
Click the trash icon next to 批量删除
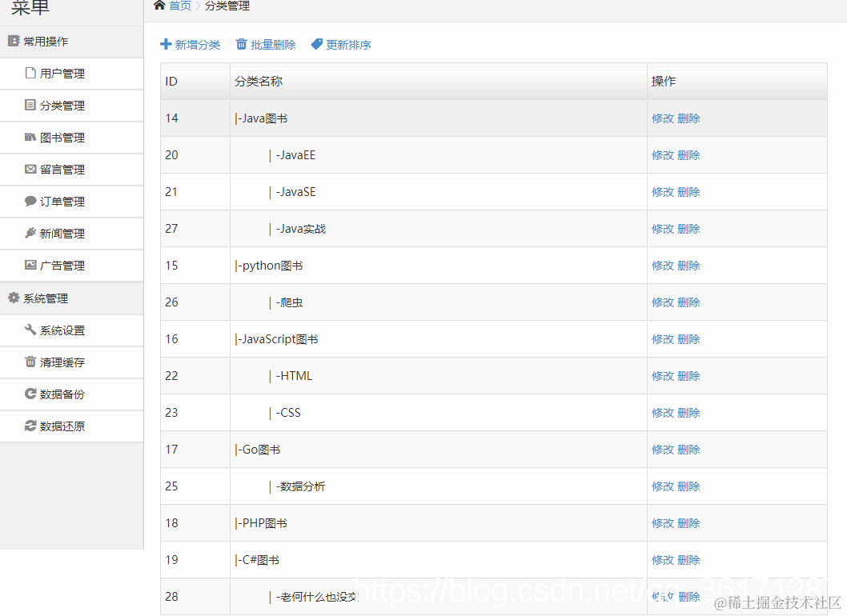coord(240,46)
